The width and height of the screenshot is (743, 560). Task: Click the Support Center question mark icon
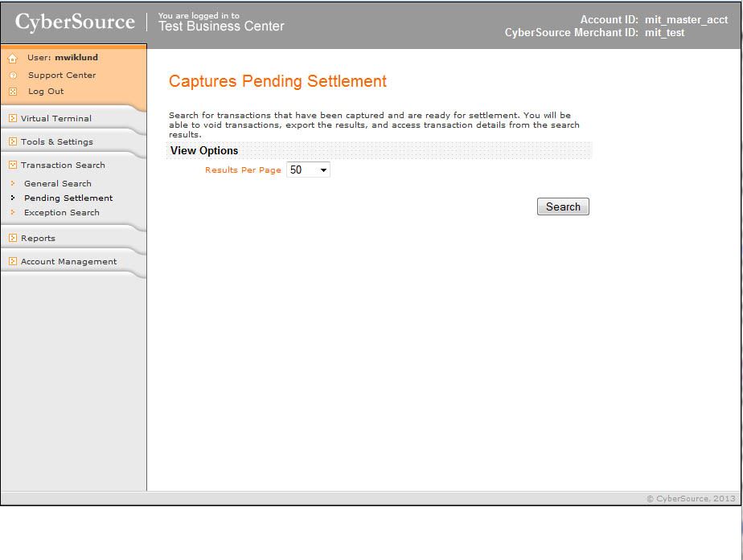(x=13, y=76)
